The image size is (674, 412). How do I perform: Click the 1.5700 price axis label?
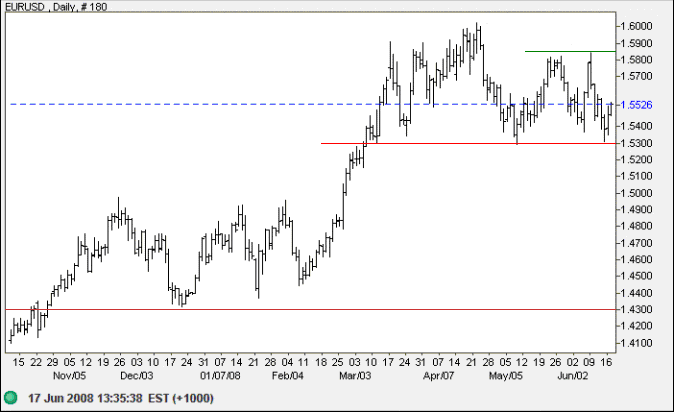pos(636,76)
